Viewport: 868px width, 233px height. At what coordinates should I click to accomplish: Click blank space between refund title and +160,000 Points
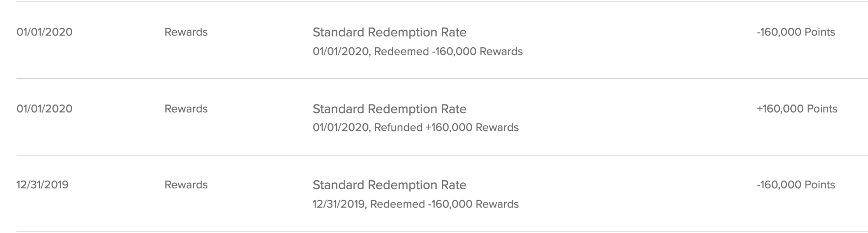608,109
